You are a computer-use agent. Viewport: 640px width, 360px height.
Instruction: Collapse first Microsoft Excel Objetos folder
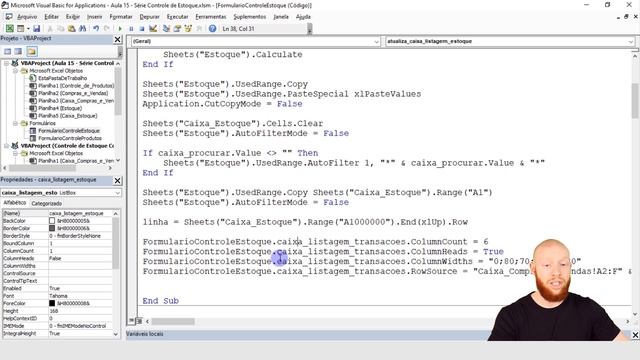pyautogui.click(x=16, y=71)
